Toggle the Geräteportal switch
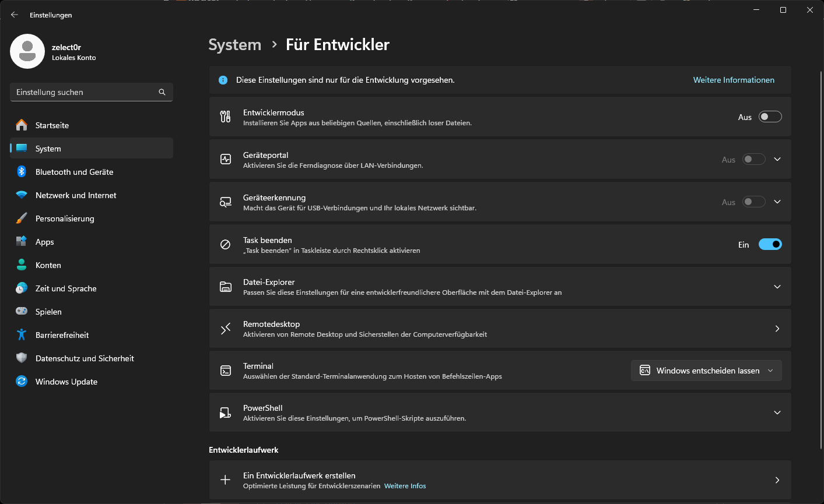824x504 pixels. coord(753,160)
